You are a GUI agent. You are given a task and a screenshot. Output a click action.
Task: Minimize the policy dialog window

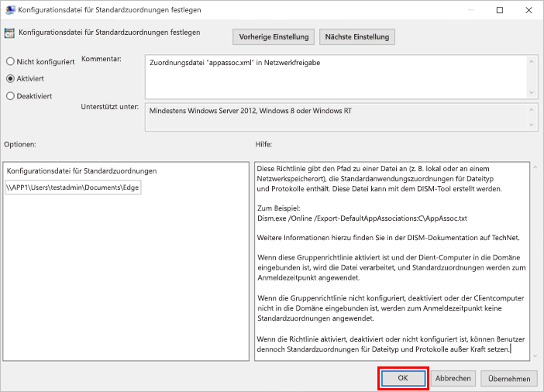click(471, 10)
